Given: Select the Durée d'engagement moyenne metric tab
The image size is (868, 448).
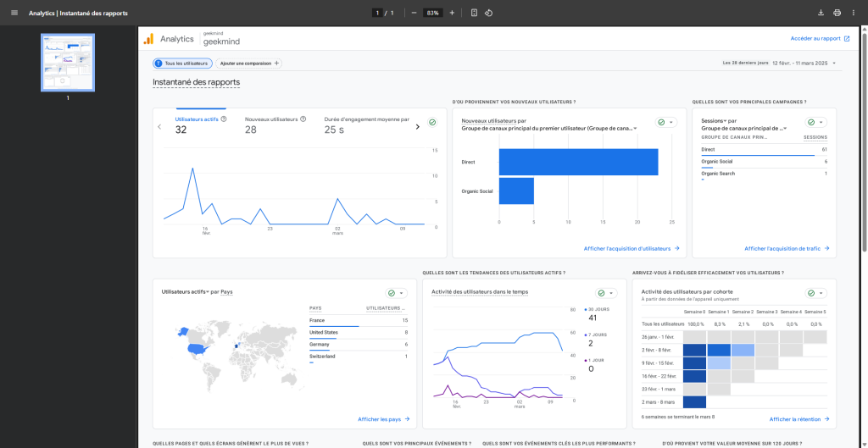Looking at the screenshot, I should 366,124.
